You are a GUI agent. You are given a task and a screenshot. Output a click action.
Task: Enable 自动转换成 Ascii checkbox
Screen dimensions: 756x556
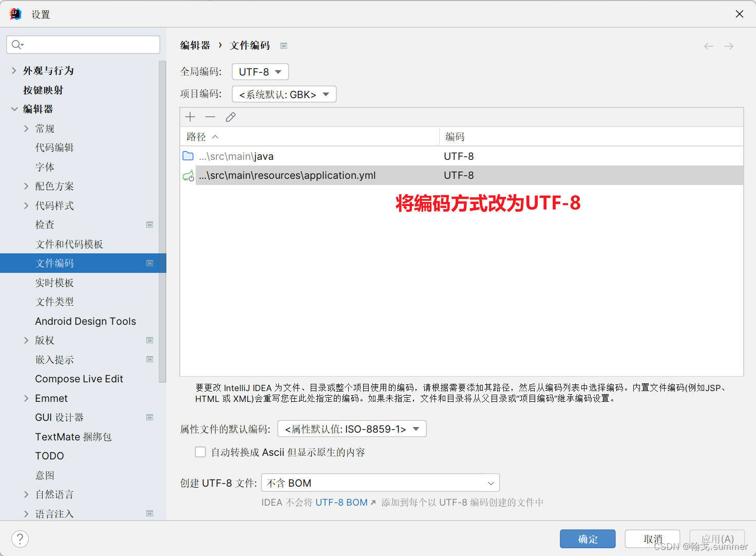coord(200,452)
